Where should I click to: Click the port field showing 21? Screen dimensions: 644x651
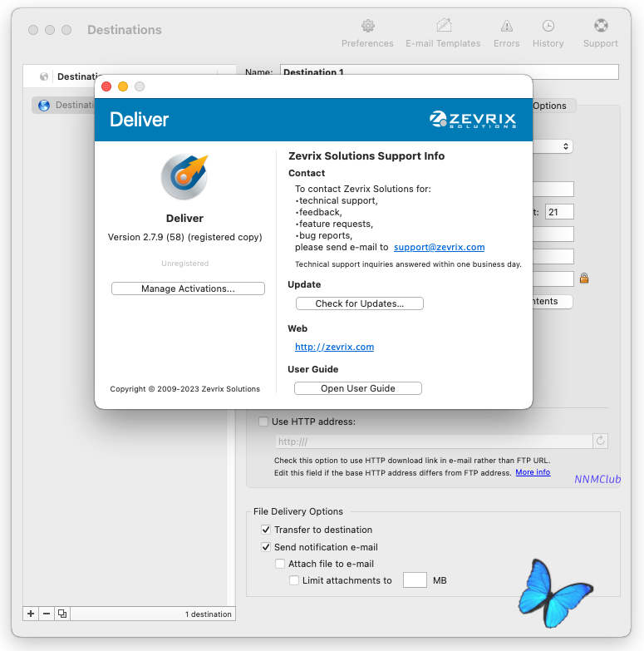(559, 212)
